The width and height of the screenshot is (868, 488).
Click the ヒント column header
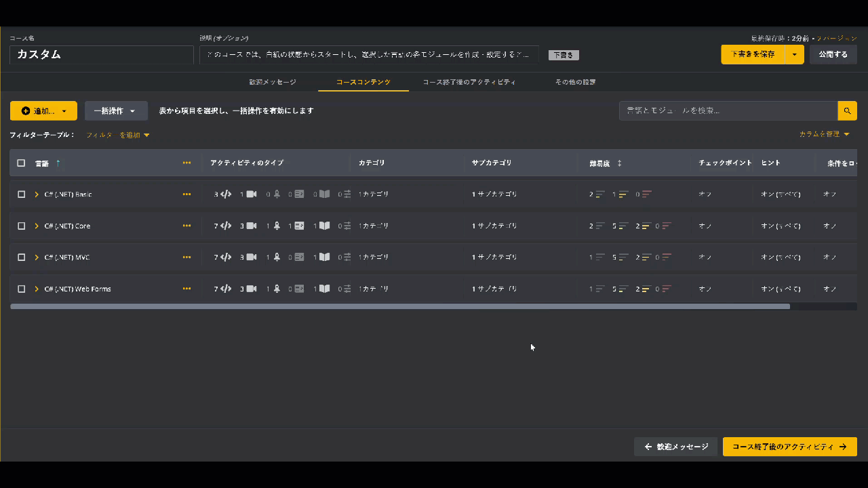(x=771, y=163)
